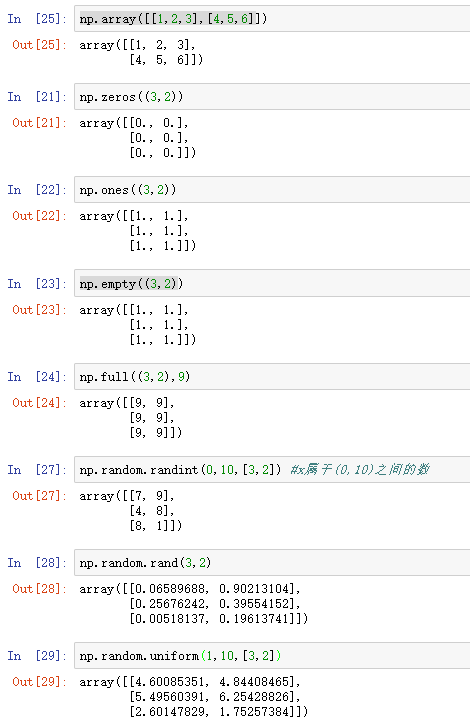Screen dimensions: 470x725
Task: Click the In [23] prompt label
Action: click(x=37, y=284)
